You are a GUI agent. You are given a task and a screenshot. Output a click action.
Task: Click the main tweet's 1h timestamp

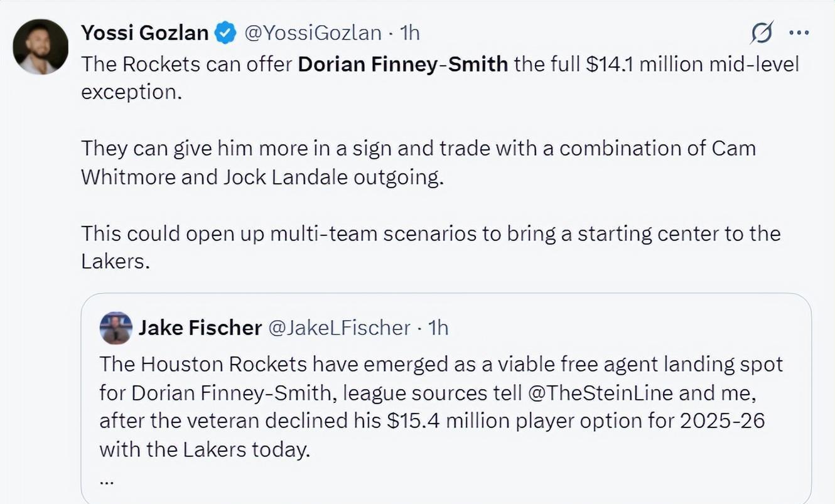coord(409,33)
